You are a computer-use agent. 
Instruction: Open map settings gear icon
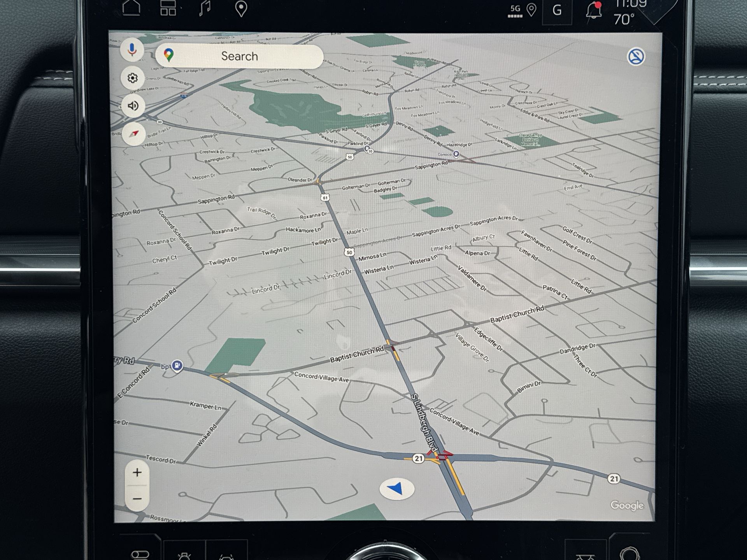tap(133, 78)
